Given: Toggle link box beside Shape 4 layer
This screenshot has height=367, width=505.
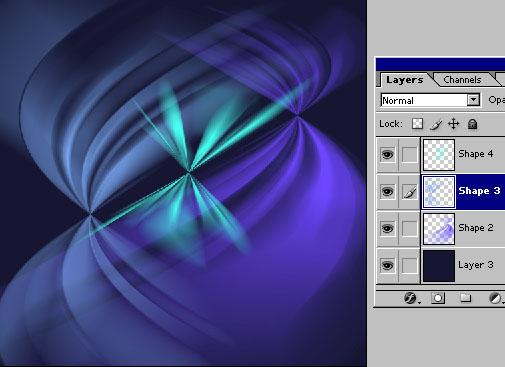Looking at the screenshot, I should coord(409,155).
